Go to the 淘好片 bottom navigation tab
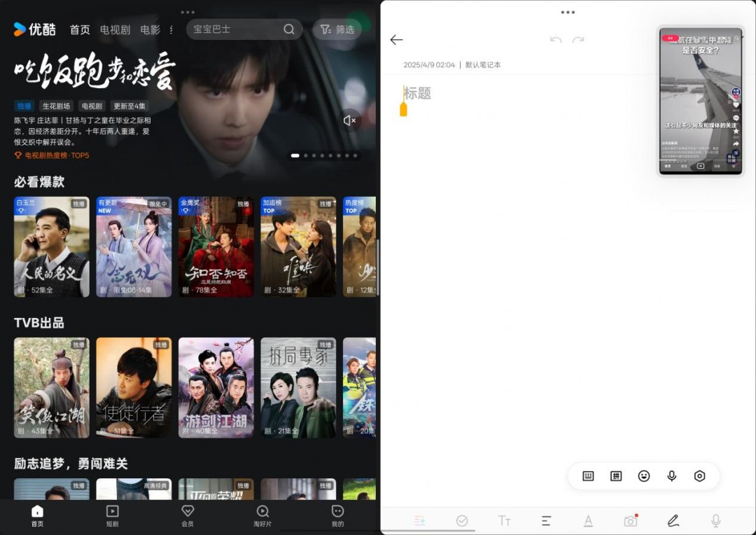756x535 pixels. pyautogui.click(x=262, y=515)
